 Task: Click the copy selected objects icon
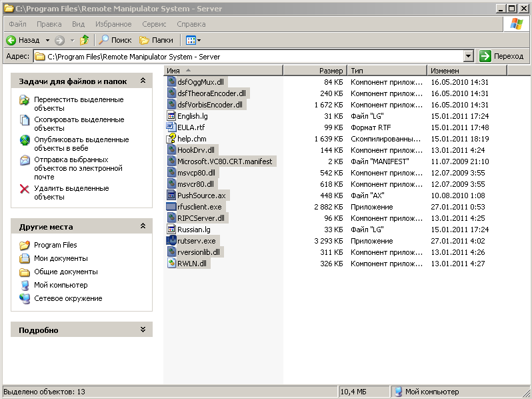click(25, 120)
